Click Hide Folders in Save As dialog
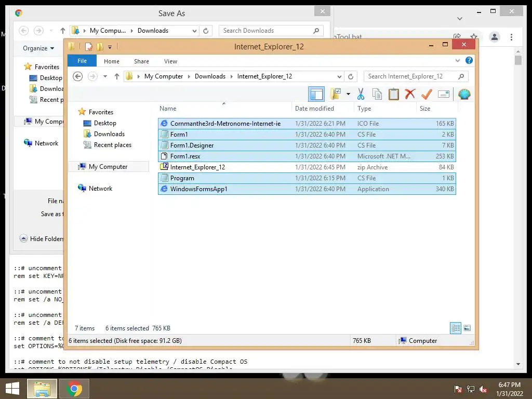532x399 pixels. coord(42,238)
